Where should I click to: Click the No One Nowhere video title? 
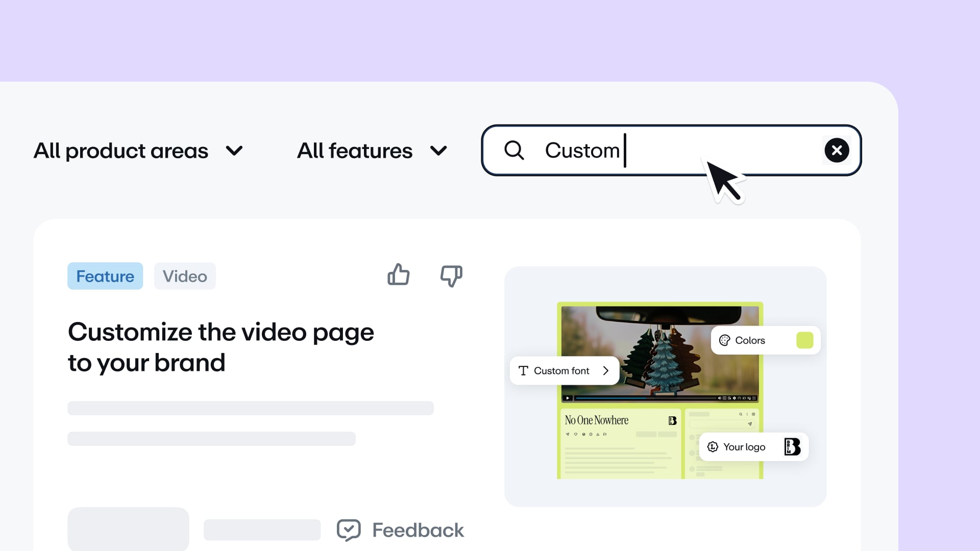point(596,420)
